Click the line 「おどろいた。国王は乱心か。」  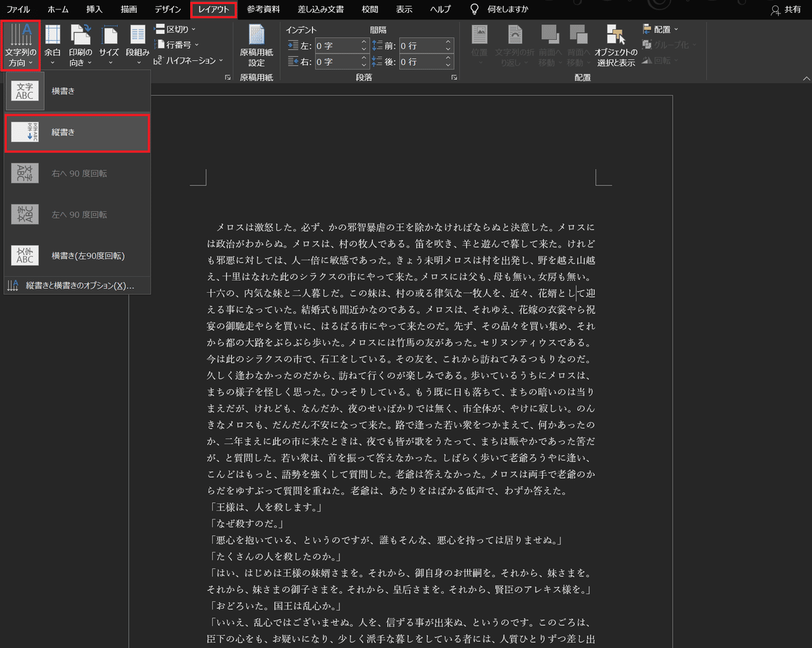(x=275, y=606)
